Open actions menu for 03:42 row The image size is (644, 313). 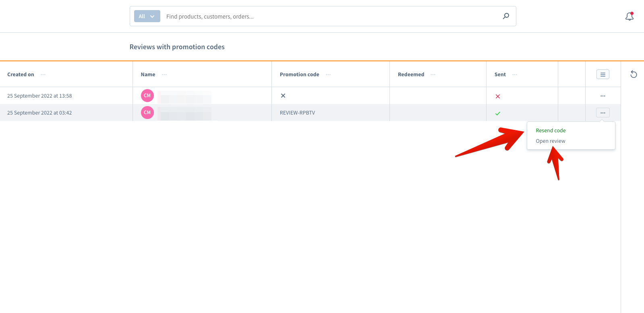pyautogui.click(x=603, y=113)
